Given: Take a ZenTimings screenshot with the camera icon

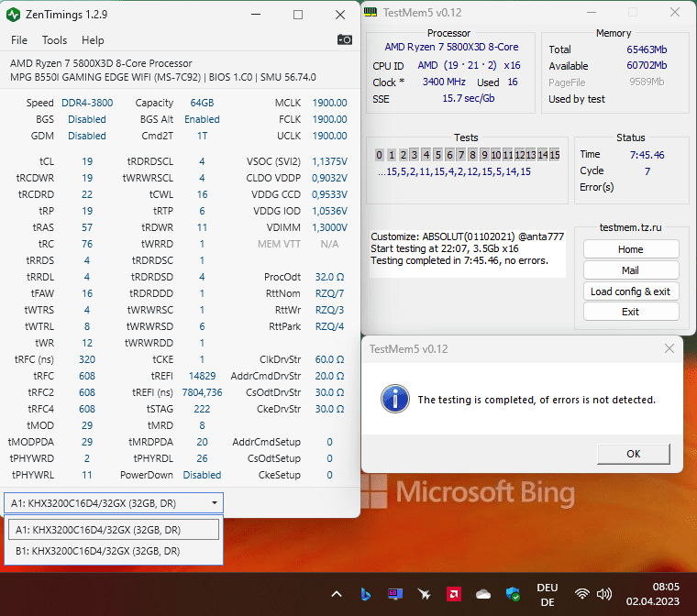Looking at the screenshot, I should pyautogui.click(x=345, y=39).
